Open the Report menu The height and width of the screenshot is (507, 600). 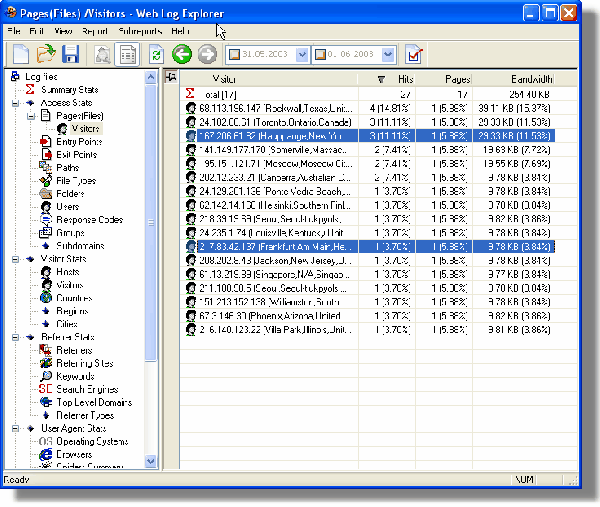(96, 32)
